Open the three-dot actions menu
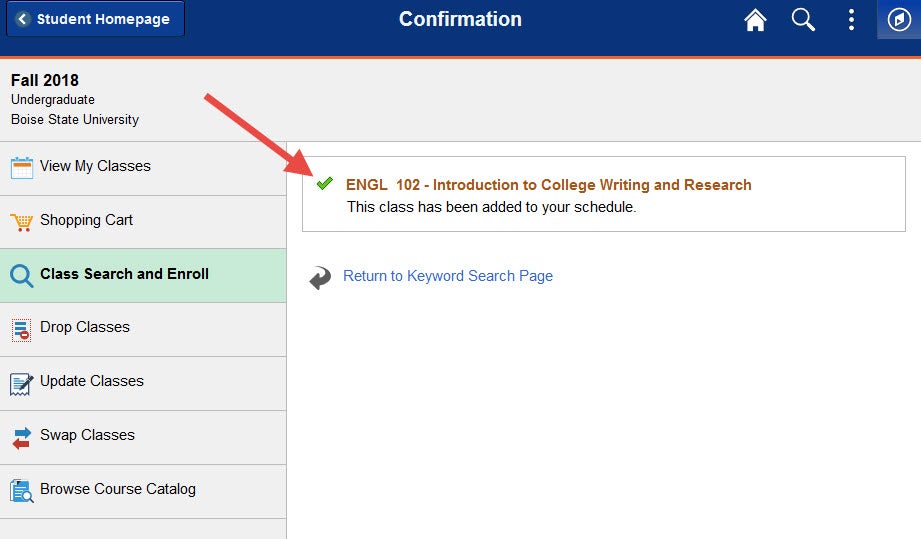 point(851,19)
